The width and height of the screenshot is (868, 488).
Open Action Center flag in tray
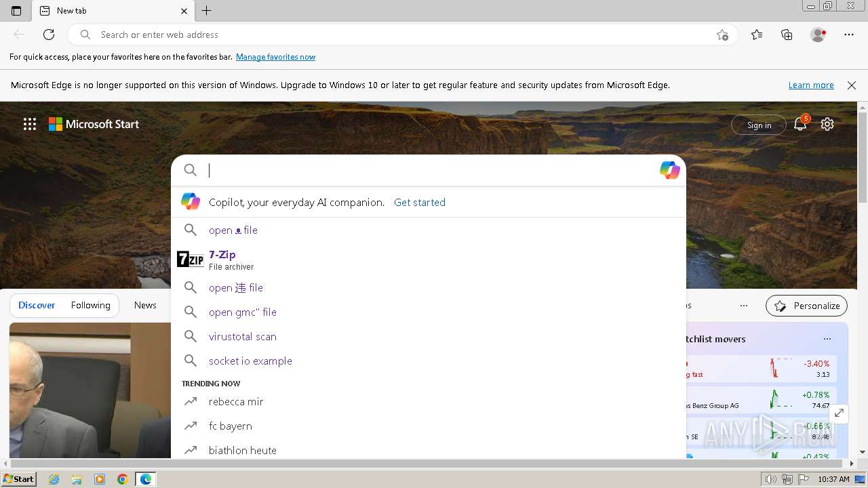(804, 479)
